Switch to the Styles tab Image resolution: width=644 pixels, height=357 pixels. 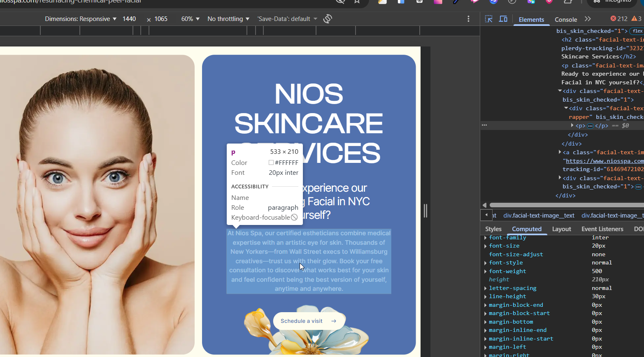[493, 229]
